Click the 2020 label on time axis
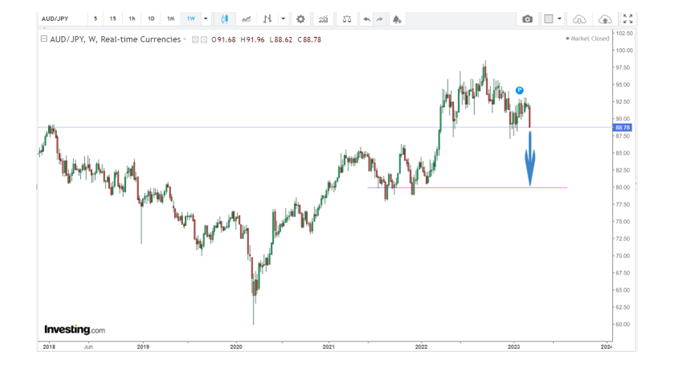The width and height of the screenshot is (690, 373). pos(236,347)
